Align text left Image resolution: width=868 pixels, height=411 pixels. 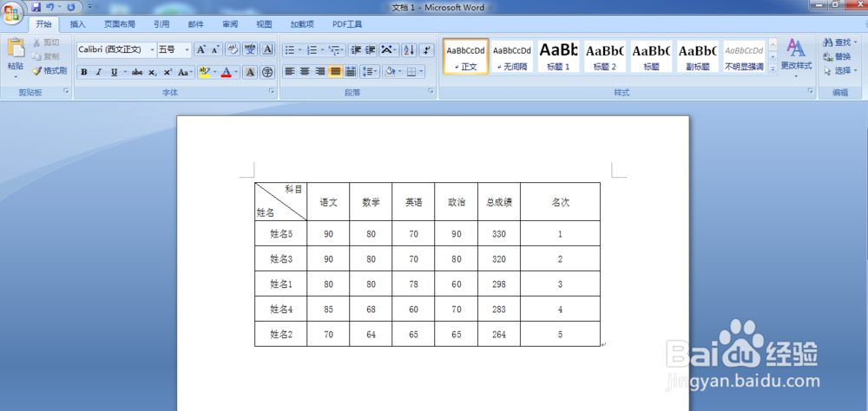click(x=290, y=71)
